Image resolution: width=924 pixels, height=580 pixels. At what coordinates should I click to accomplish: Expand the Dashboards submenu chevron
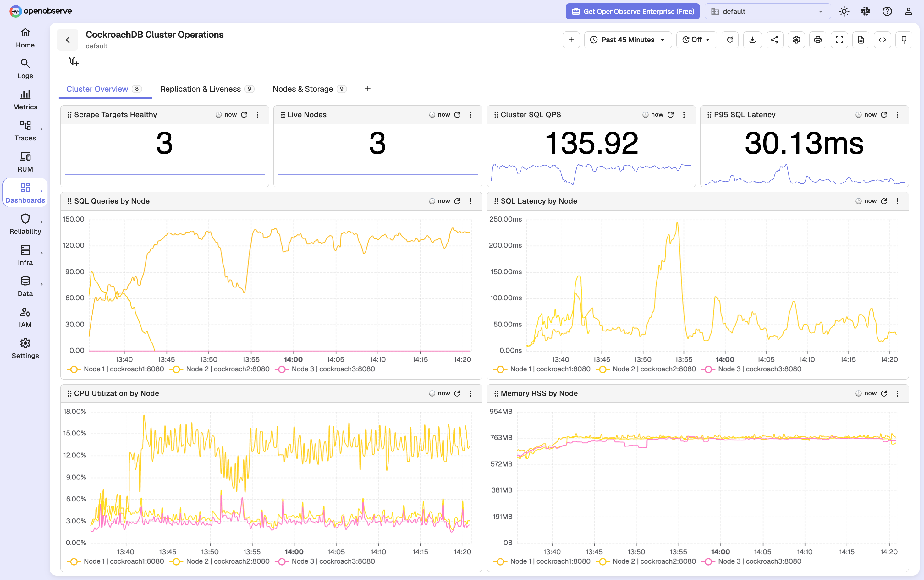[41, 191]
